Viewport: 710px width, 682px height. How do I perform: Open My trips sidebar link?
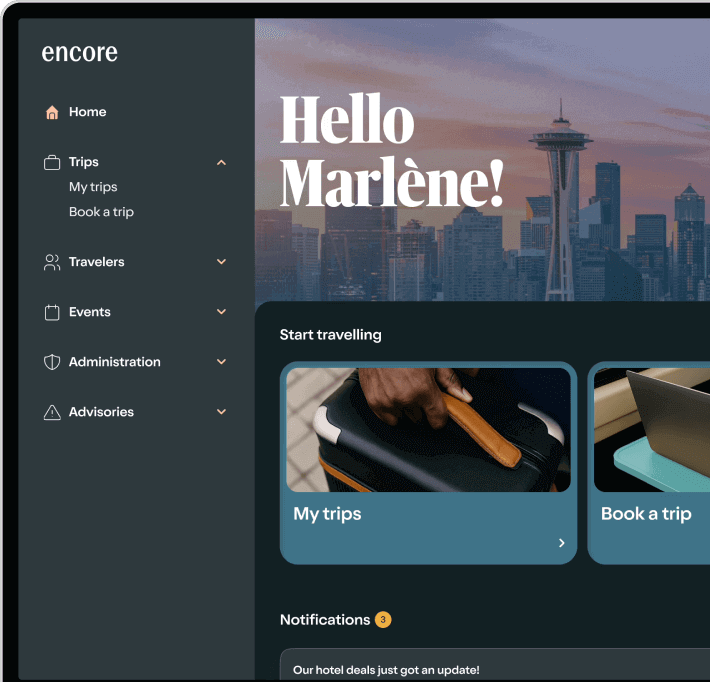(93, 187)
